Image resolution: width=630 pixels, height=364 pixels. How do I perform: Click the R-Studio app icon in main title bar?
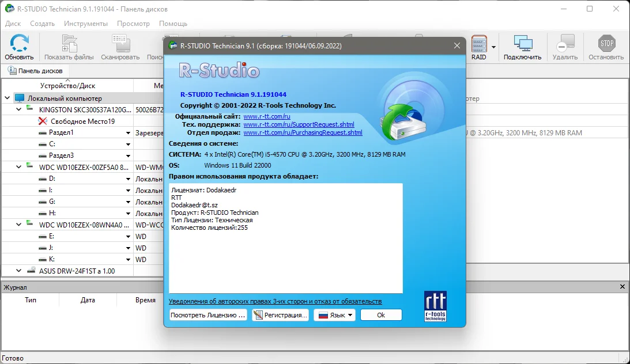pyautogui.click(x=9, y=9)
